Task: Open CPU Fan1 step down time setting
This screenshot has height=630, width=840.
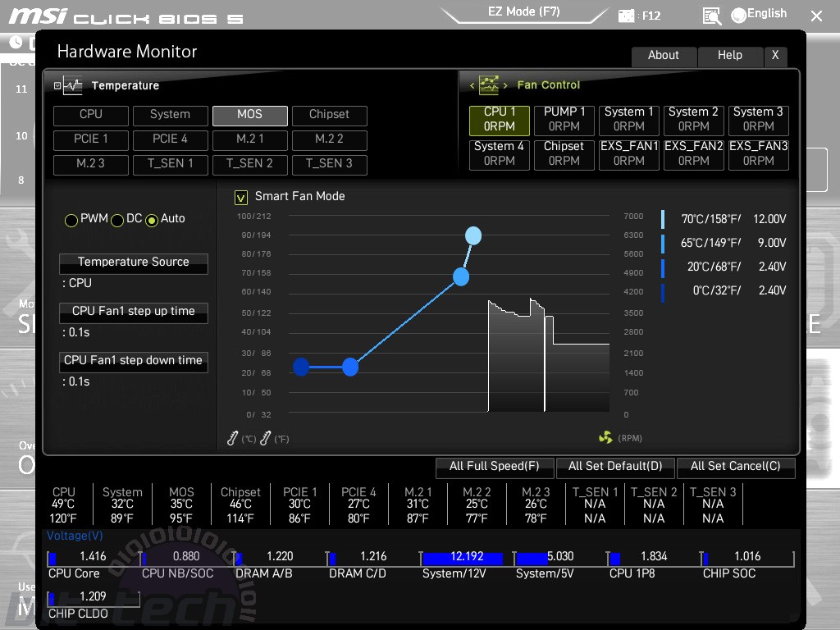Action: (x=134, y=362)
